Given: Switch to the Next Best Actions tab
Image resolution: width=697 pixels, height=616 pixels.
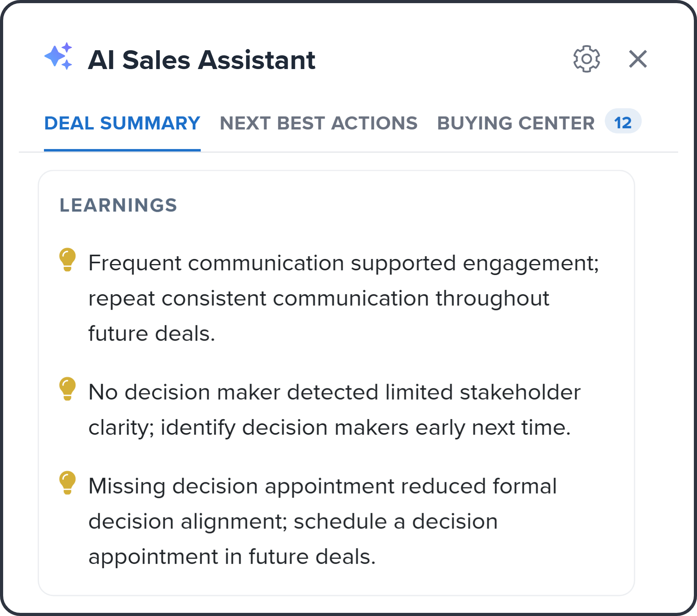Looking at the screenshot, I should coord(319,123).
